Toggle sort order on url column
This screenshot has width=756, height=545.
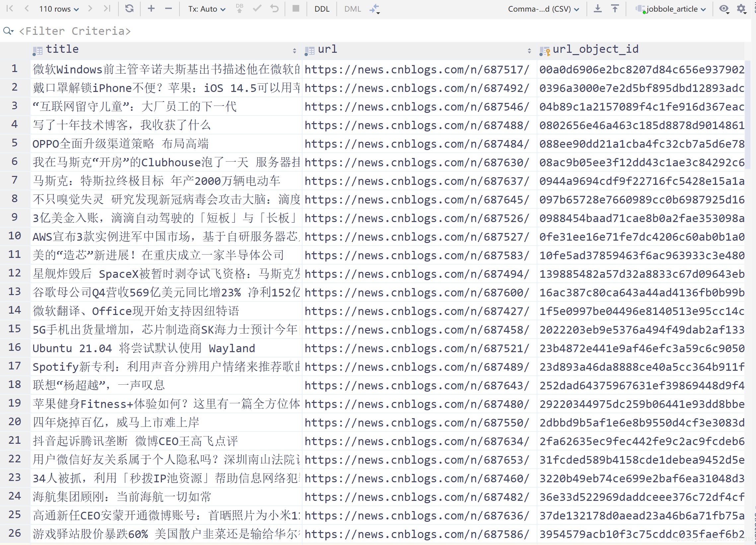coord(529,51)
